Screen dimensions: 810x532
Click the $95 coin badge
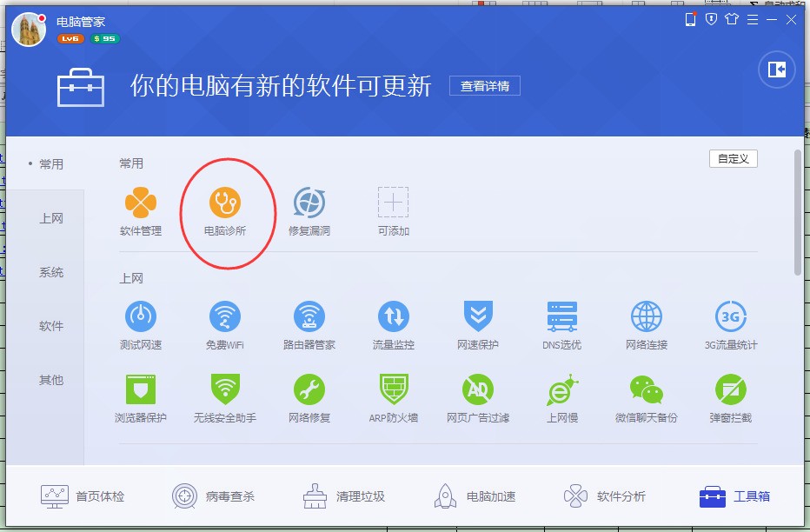tap(105, 39)
